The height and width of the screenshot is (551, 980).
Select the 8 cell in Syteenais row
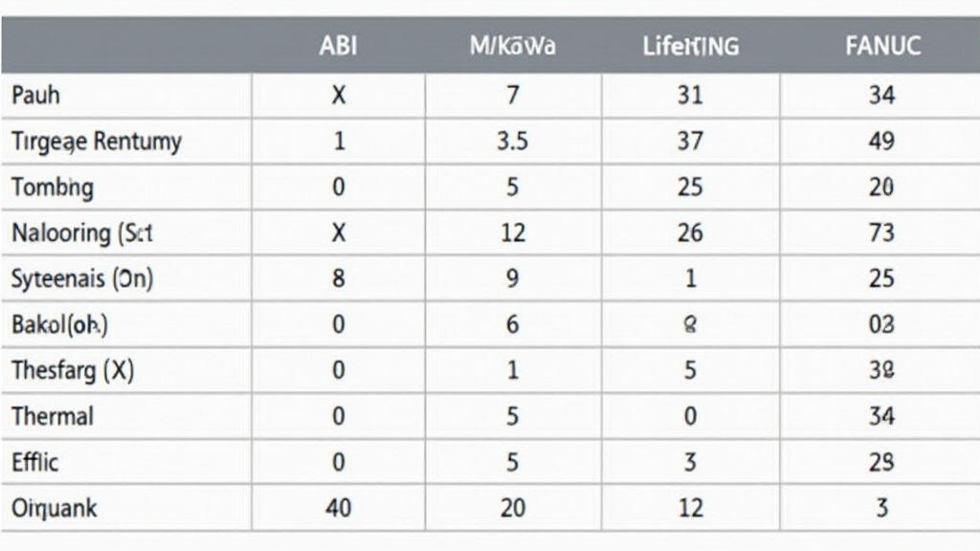click(x=338, y=278)
